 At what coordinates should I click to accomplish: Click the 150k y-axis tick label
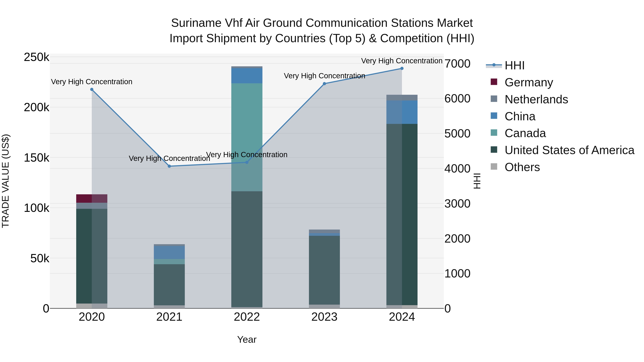(36, 158)
